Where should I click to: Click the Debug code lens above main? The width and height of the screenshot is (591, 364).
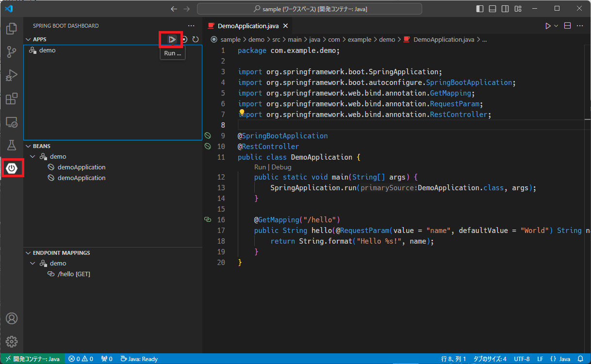pos(281,167)
